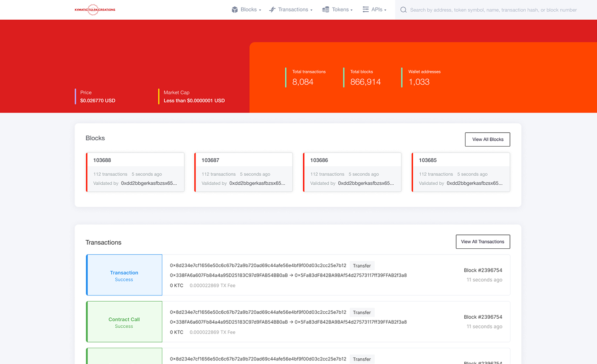Screen dimensions: 597x364
Task: Open validator address of block 103688
Action: [x=149, y=183]
